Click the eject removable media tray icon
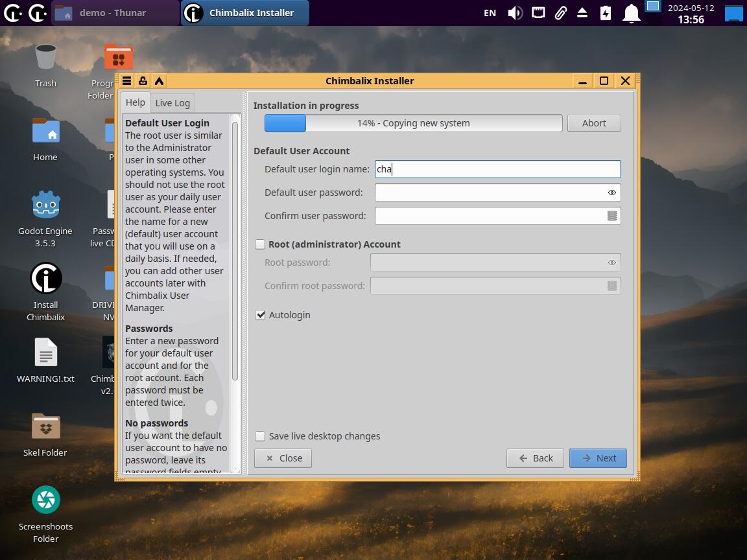The height and width of the screenshot is (560, 747). 582,13
